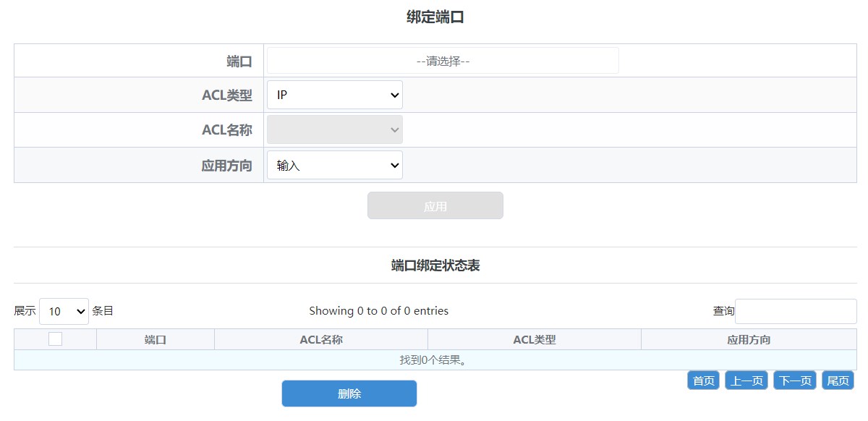The width and height of the screenshot is (868, 421).
Task: Go to 上一页 previous page
Action: tap(746, 380)
